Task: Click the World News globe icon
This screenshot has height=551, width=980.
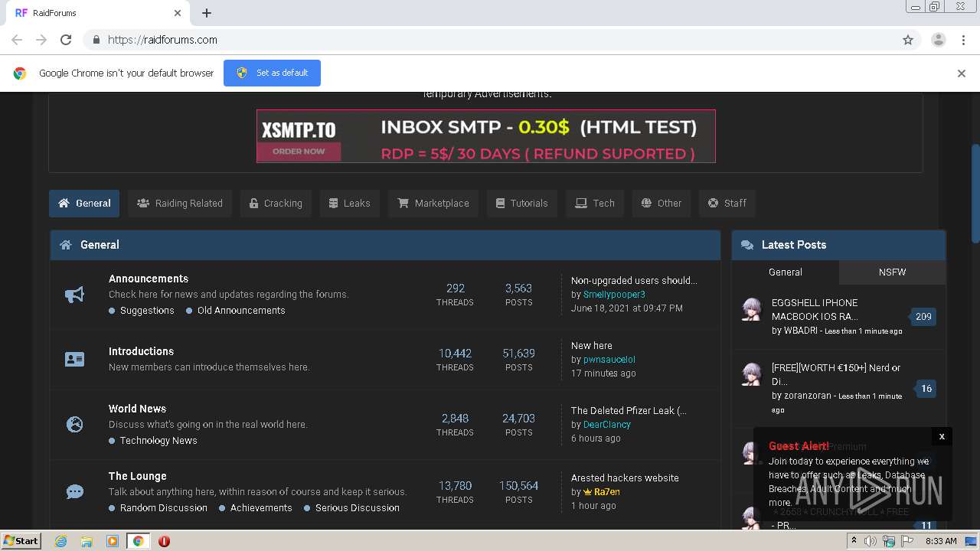Action: pyautogui.click(x=74, y=424)
